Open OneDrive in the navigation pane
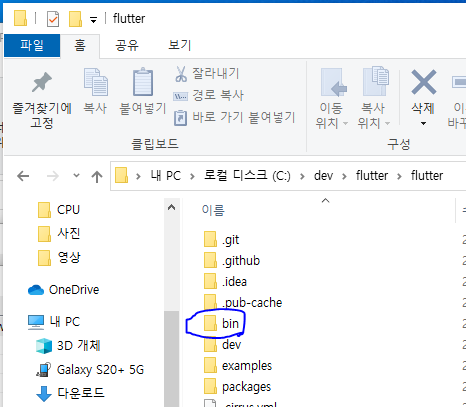 coord(63,290)
